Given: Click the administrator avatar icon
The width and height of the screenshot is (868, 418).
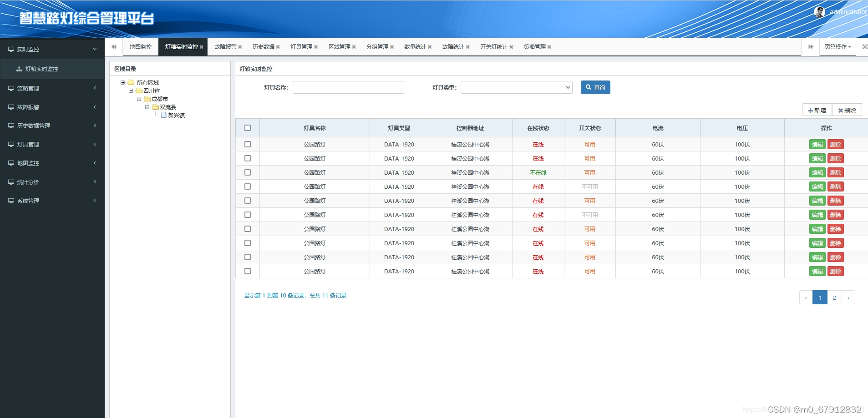Looking at the screenshot, I should click(819, 12).
